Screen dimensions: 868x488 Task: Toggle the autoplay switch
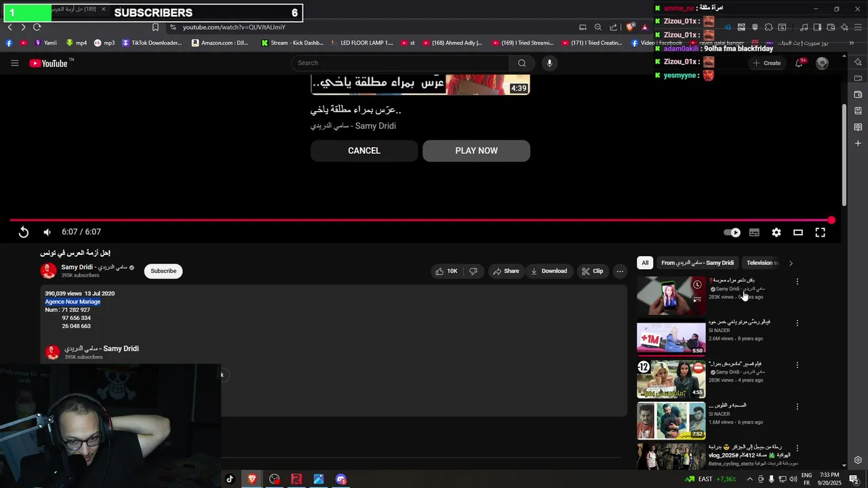pos(732,232)
